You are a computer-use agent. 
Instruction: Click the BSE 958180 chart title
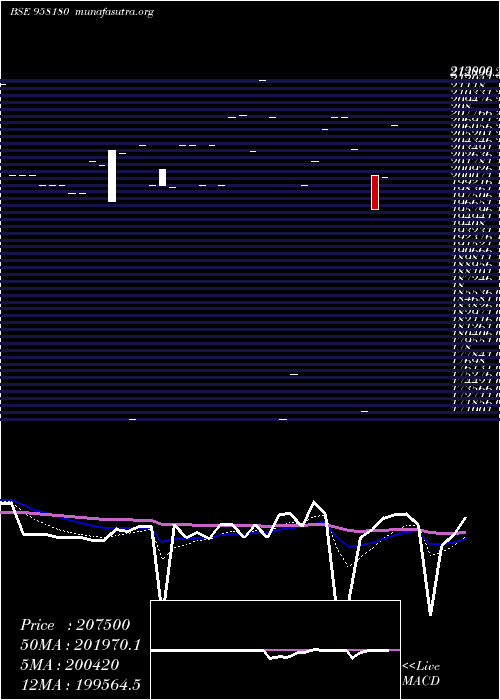(x=39, y=12)
